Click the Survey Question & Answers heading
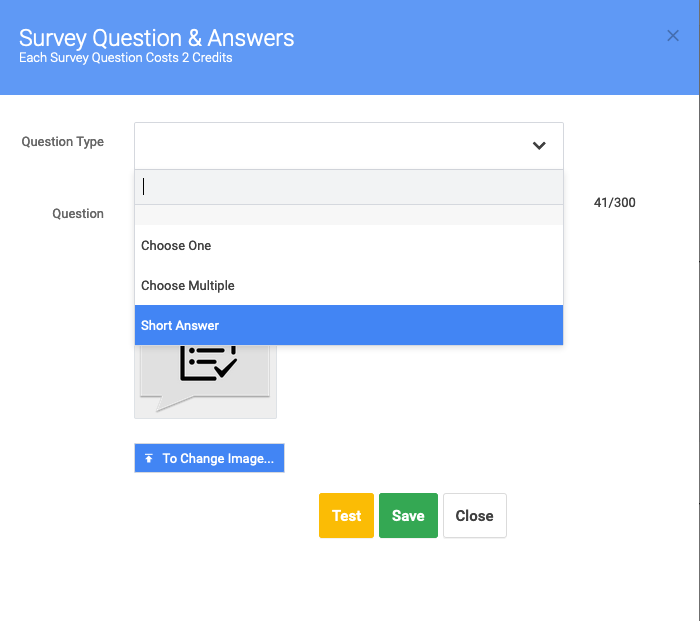Screen dimensions: 700x621 coord(157,38)
